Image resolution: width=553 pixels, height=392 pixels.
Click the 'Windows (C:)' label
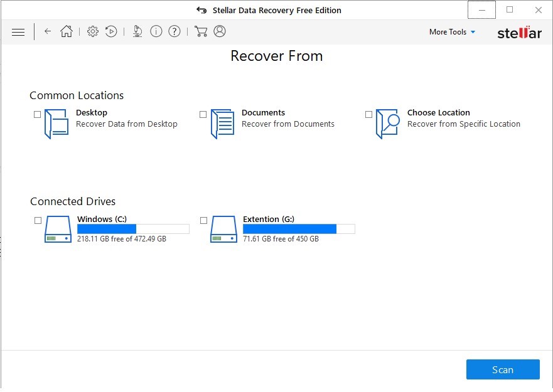(102, 220)
